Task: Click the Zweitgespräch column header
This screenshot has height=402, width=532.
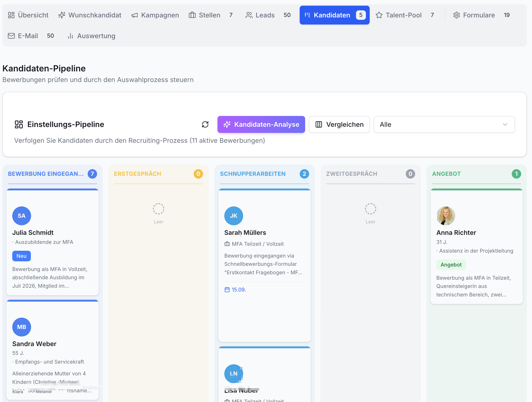Action: [x=351, y=174]
